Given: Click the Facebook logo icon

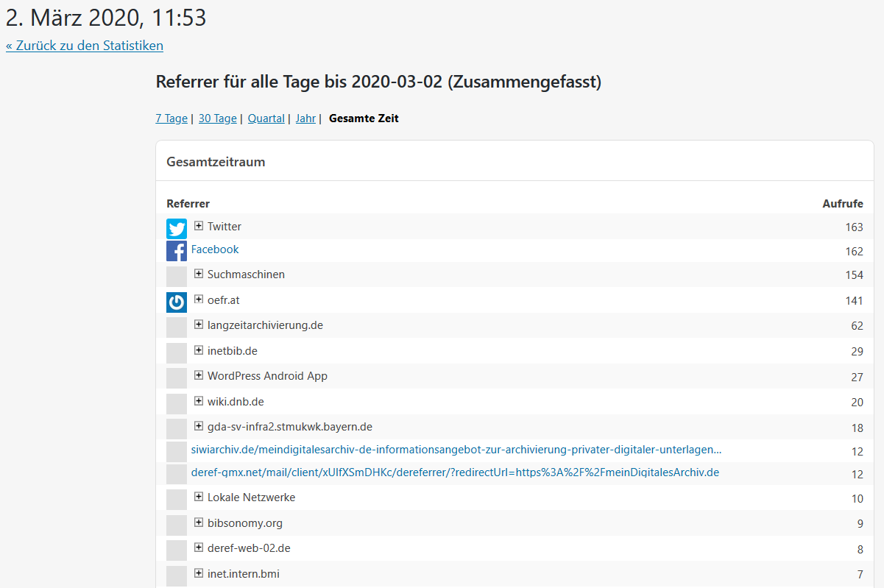Looking at the screenshot, I should coord(177,252).
